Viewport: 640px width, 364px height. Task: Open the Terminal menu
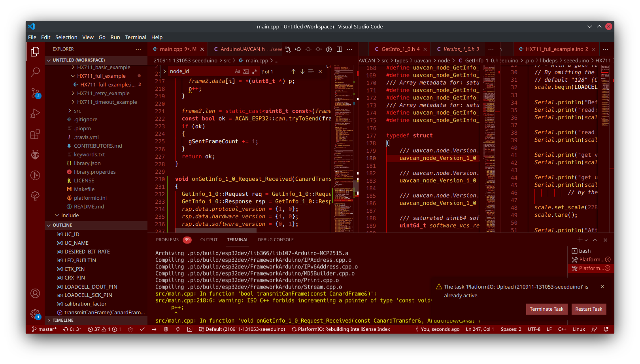click(136, 37)
